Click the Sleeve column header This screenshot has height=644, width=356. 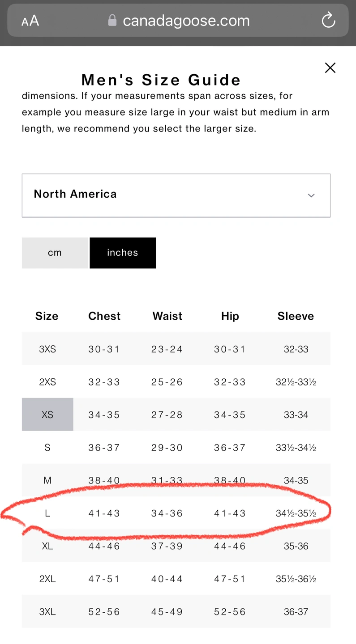(296, 316)
